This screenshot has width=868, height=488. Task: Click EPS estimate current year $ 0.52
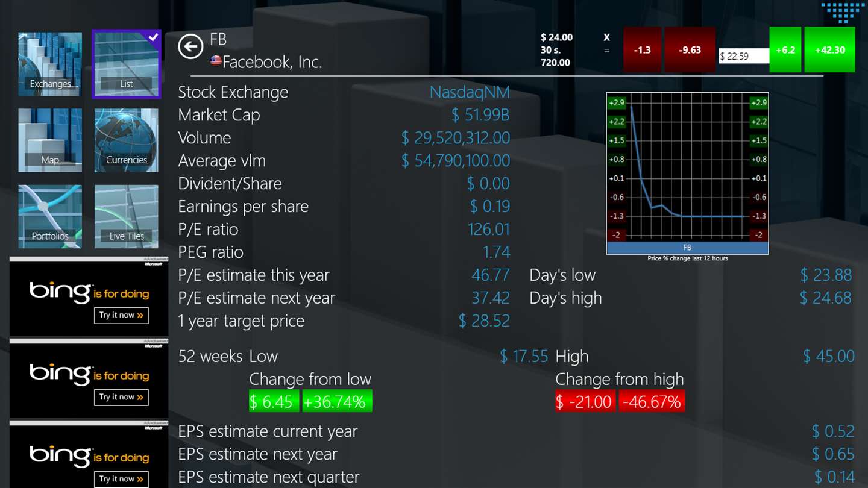pos(833,431)
